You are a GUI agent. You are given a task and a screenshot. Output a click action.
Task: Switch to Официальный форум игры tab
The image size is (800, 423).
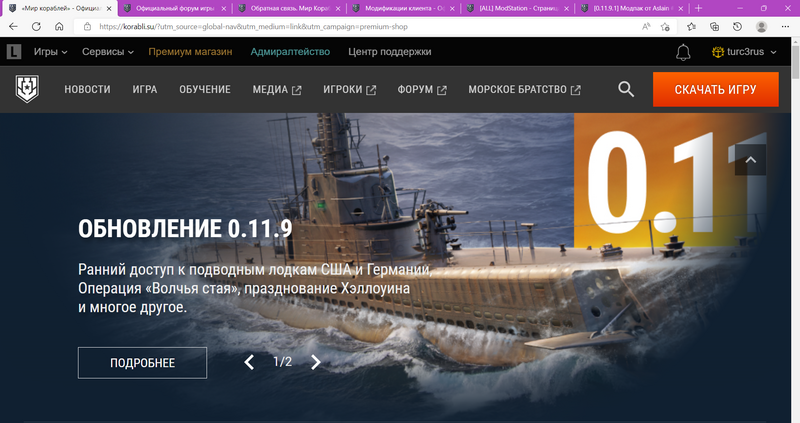tap(174, 9)
